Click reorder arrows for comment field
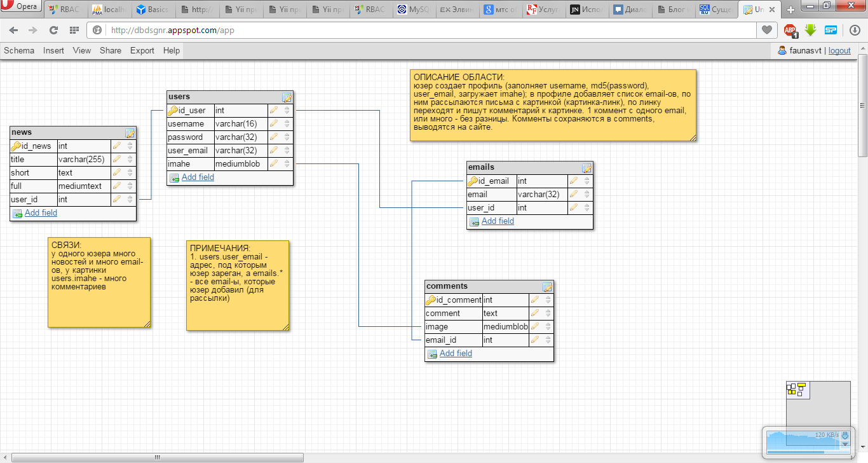The height and width of the screenshot is (463, 868). (548, 314)
